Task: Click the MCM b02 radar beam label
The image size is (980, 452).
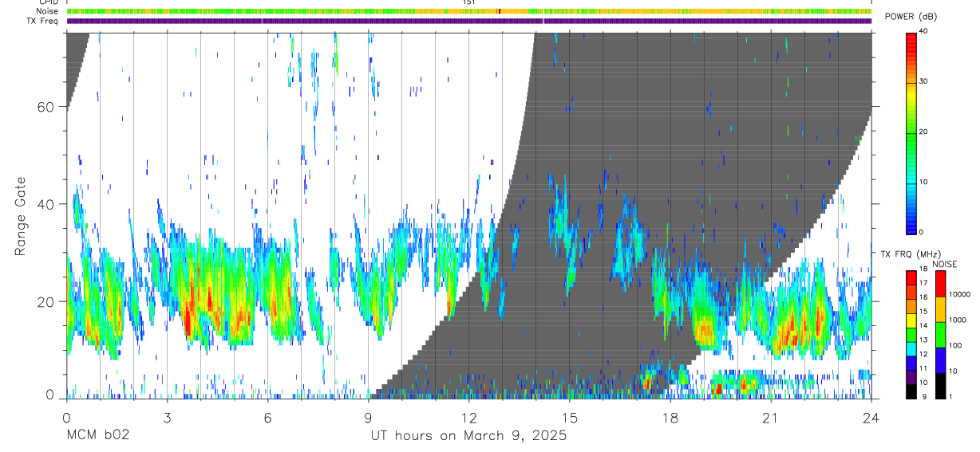Action: click(97, 435)
